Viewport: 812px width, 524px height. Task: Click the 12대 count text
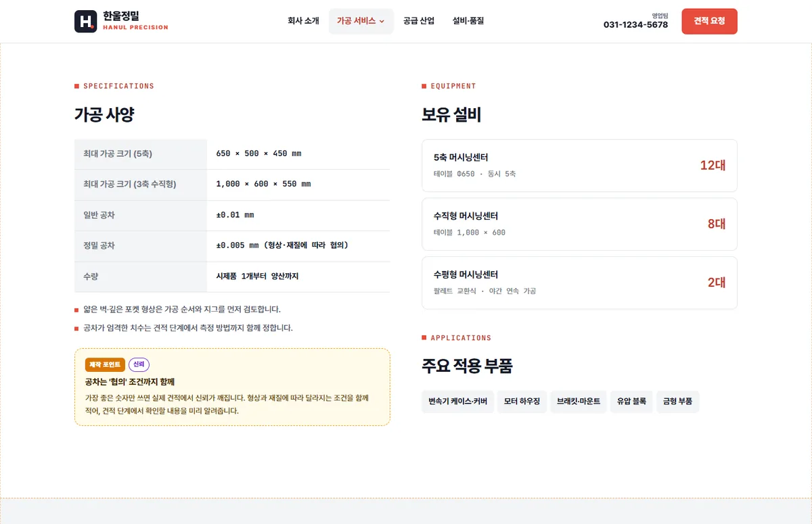[713, 166]
